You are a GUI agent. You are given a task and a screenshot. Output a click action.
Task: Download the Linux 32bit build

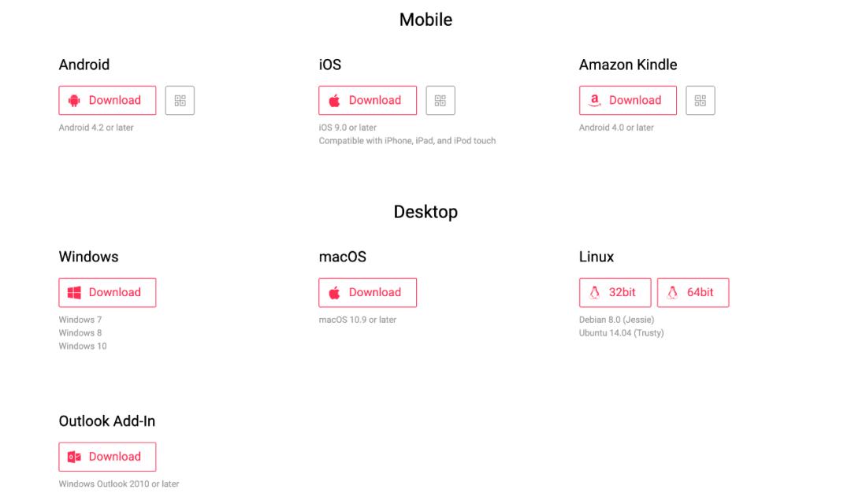[x=622, y=293]
